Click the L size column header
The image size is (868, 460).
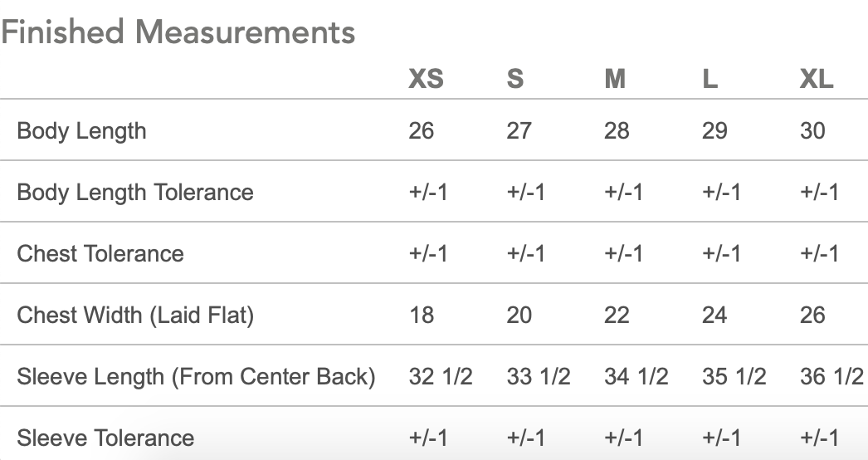pos(710,79)
